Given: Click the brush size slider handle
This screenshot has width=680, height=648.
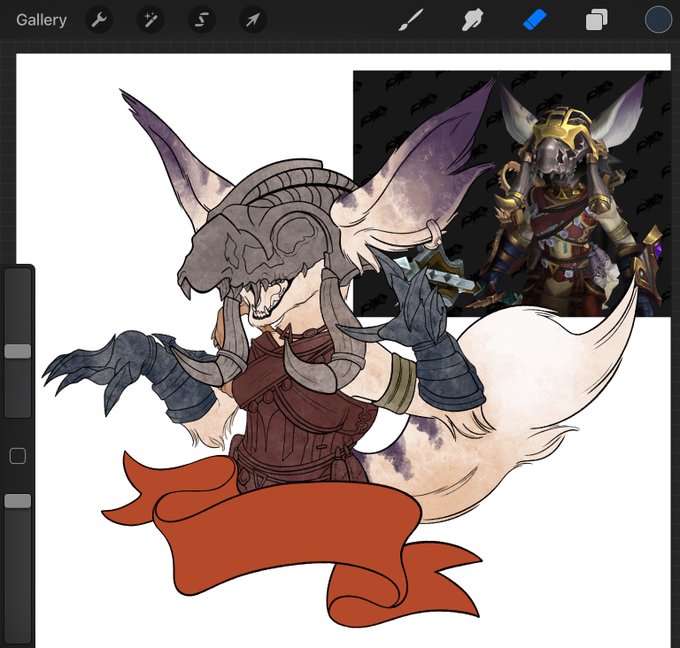Looking at the screenshot, I should click(x=18, y=351).
